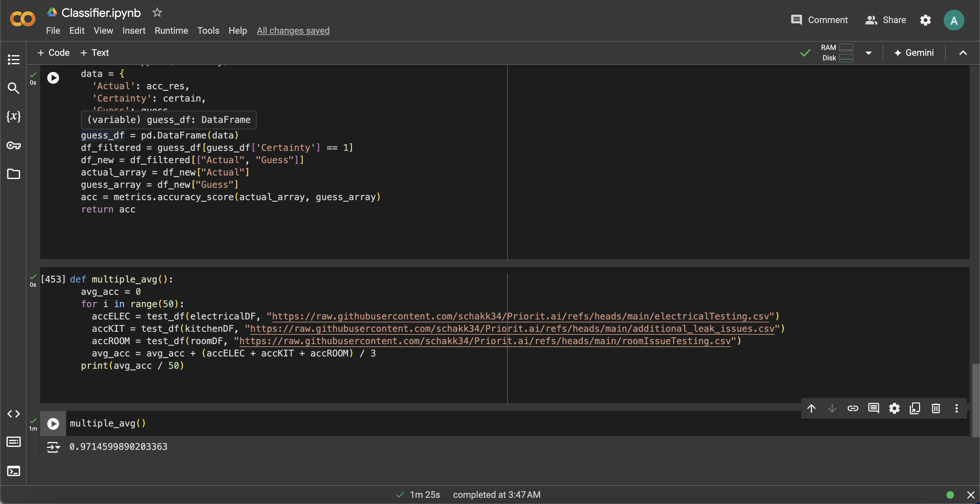Expand the RAM and Disk resources dropdown
980x504 pixels.
[869, 53]
